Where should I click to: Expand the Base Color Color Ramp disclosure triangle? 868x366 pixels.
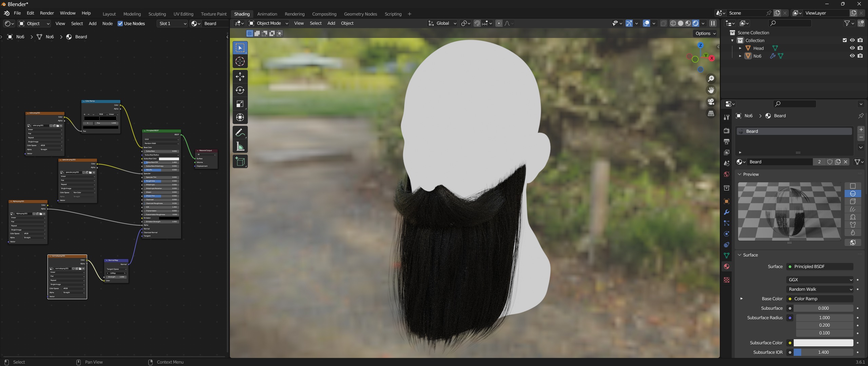[x=742, y=299]
